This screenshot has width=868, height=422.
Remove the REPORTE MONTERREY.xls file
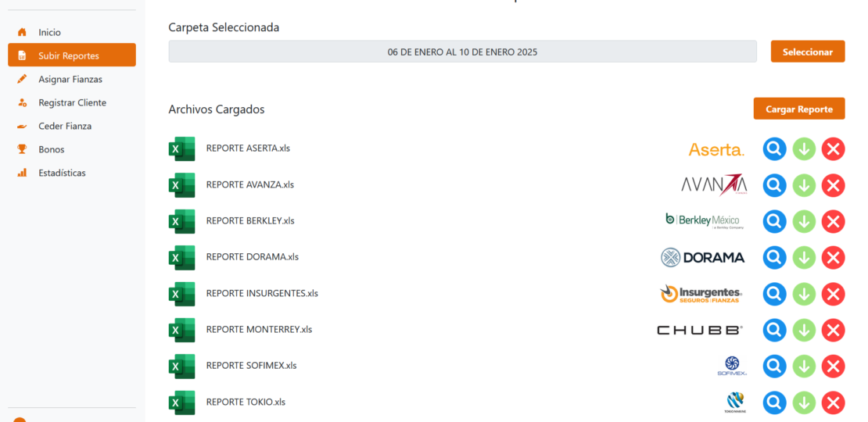[x=834, y=330]
